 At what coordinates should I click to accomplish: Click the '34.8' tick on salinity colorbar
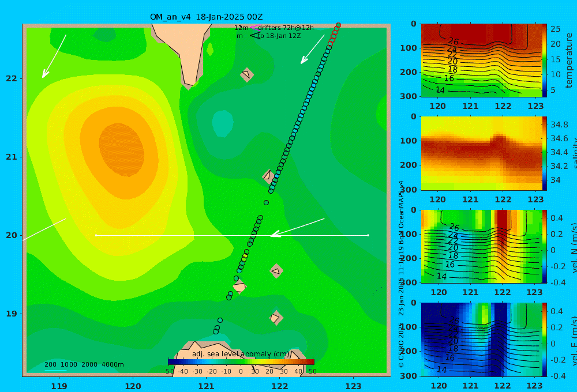coord(559,125)
